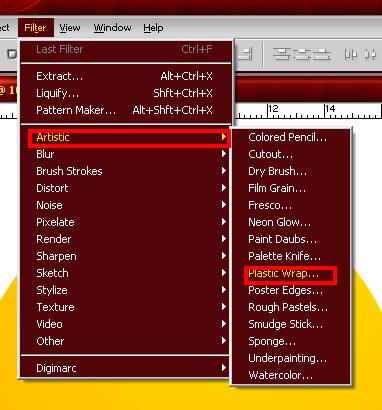Open the Help menu
The width and height of the screenshot is (382, 410).
tap(153, 28)
